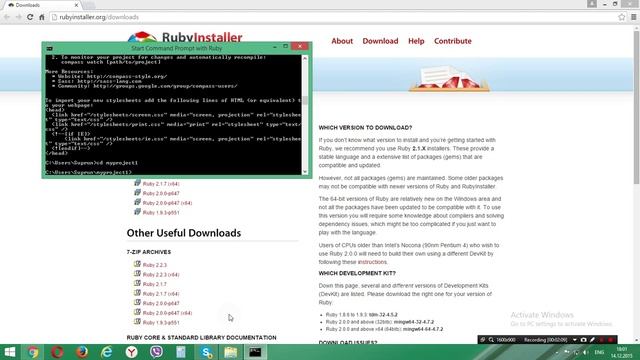640x360 pixels.
Task: Open the build instructions link
Action: point(372,262)
